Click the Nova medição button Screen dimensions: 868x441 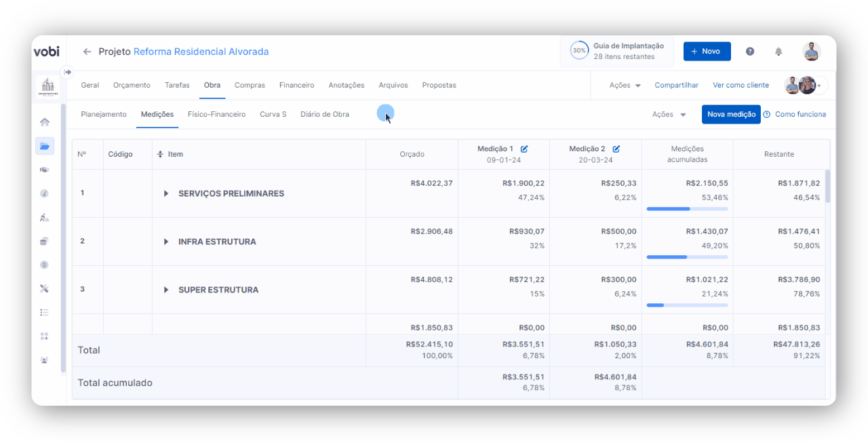(x=731, y=115)
